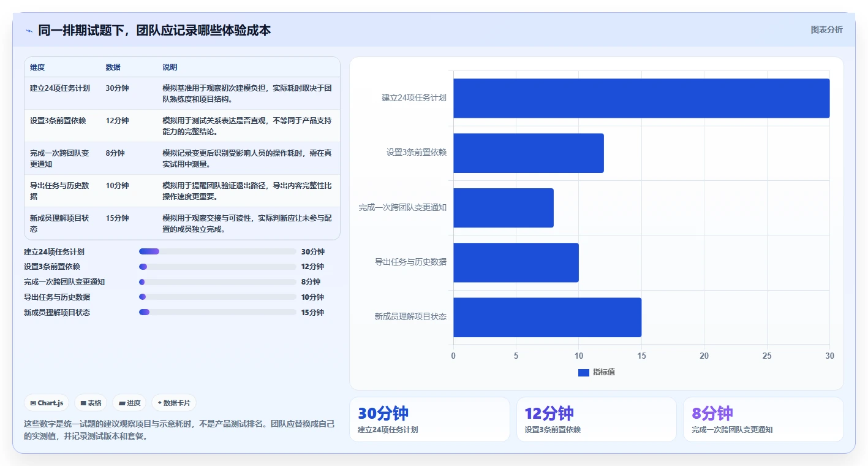Click the 进度 chip

click(129, 403)
